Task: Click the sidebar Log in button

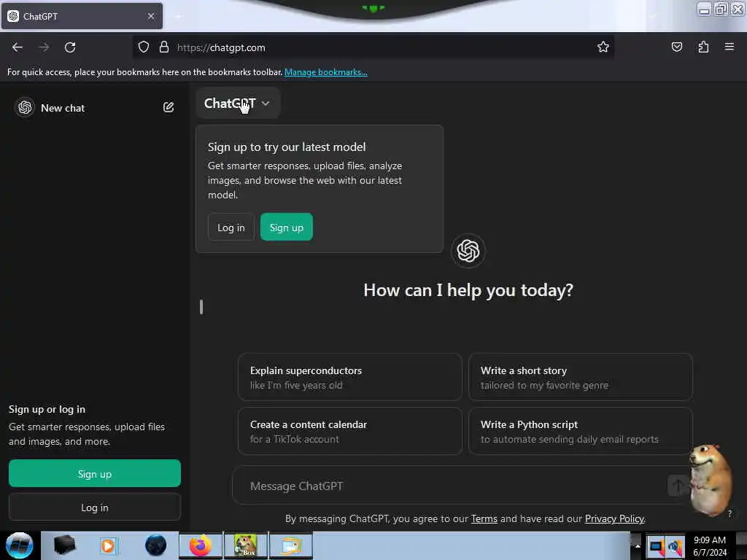Action: click(94, 507)
